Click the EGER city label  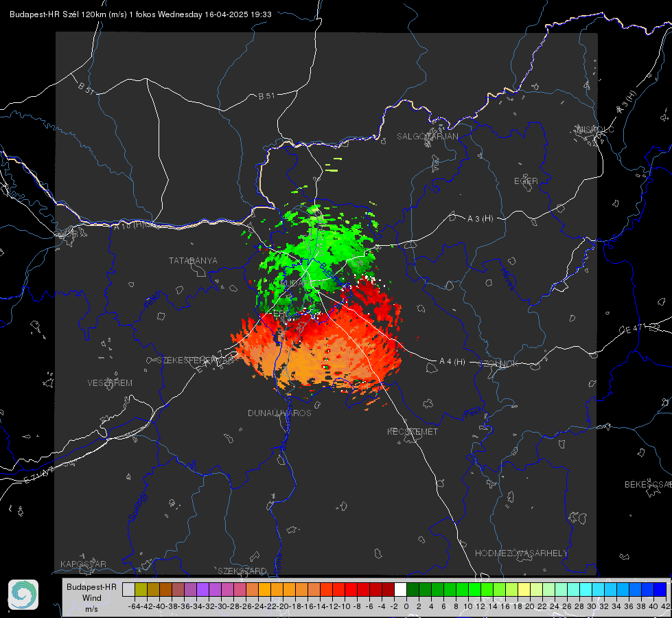[526, 181]
